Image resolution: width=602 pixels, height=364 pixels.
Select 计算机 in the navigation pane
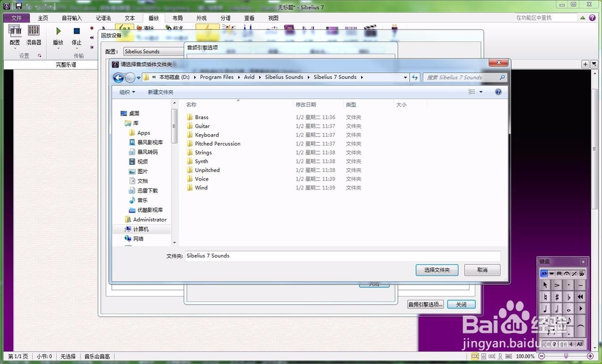pos(141,229)
